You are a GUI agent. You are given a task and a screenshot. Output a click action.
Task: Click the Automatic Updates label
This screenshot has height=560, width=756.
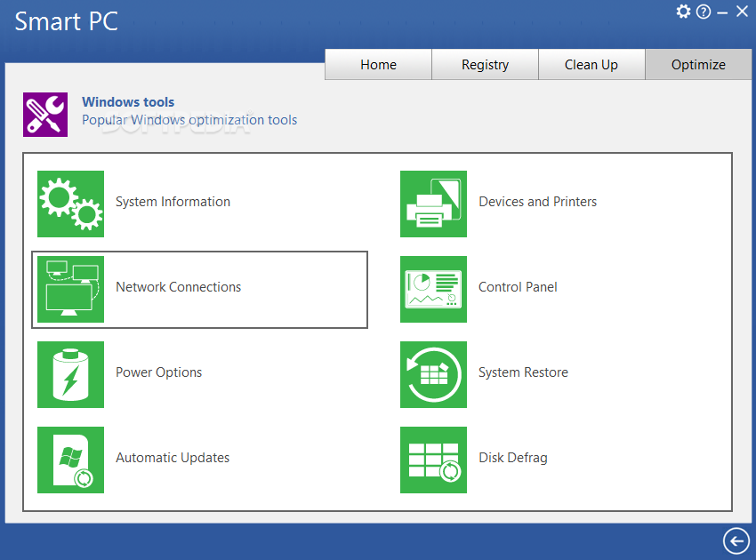point(173,458)
